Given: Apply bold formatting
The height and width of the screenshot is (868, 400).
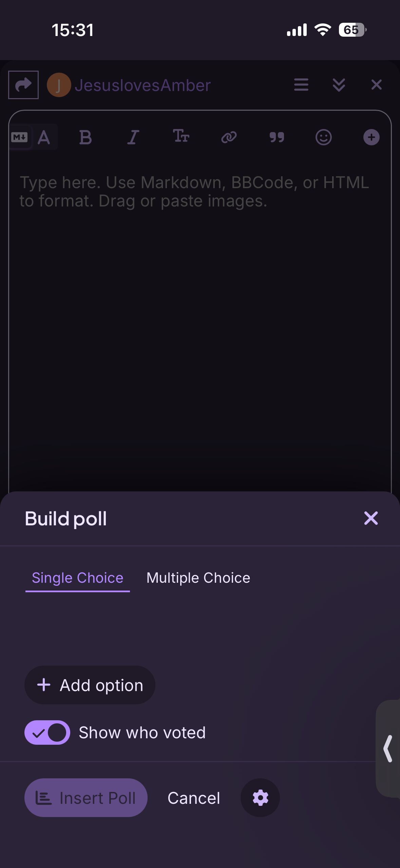Looking at the screenshot, I should pyautogui.click(x=85, y=138).
